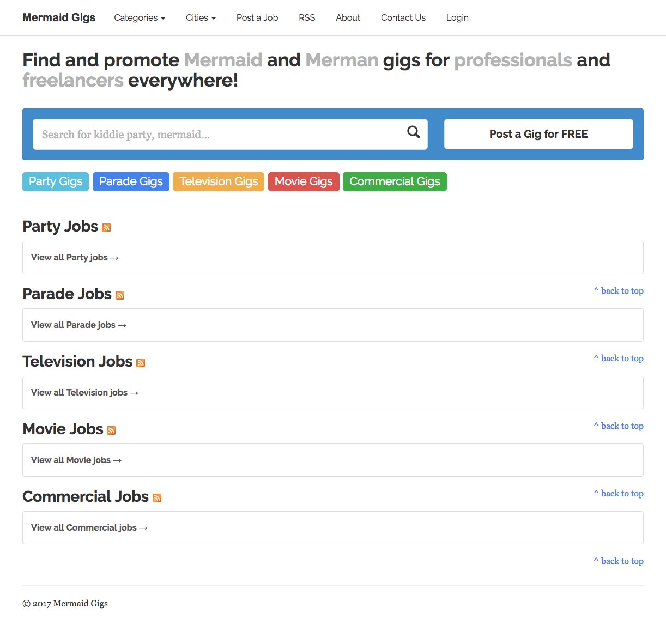Select the green Commercial Gigs tag
666x644 pixels.
tap(395, 181)
